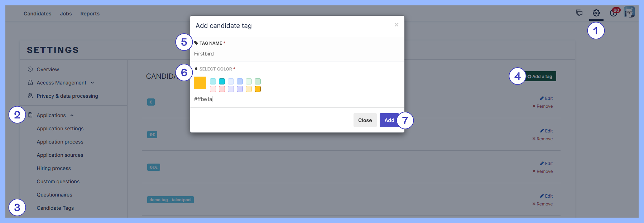Image resolution: width=644 pixels, height=223 pixels.
Task: Collapse the Applications section chevron
Action: 72,115
